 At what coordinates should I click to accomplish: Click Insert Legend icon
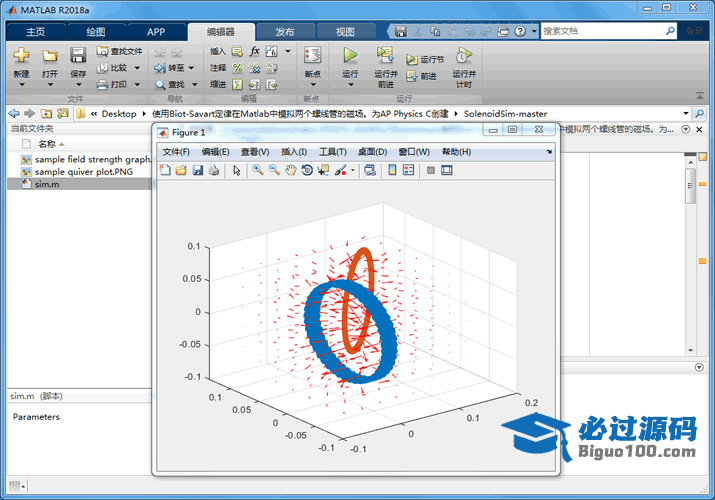(x=409, y=170)
